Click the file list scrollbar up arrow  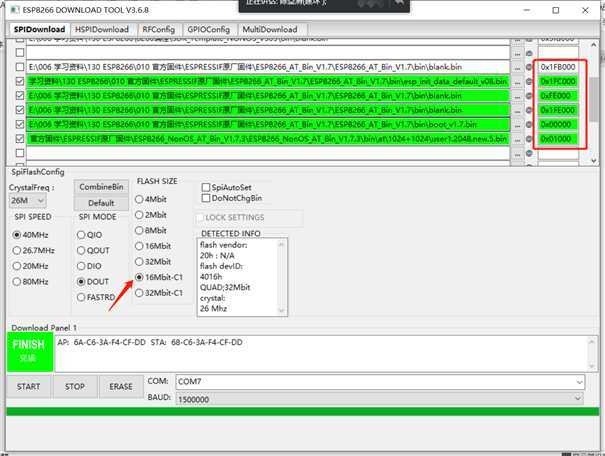[x=594, y=45]
